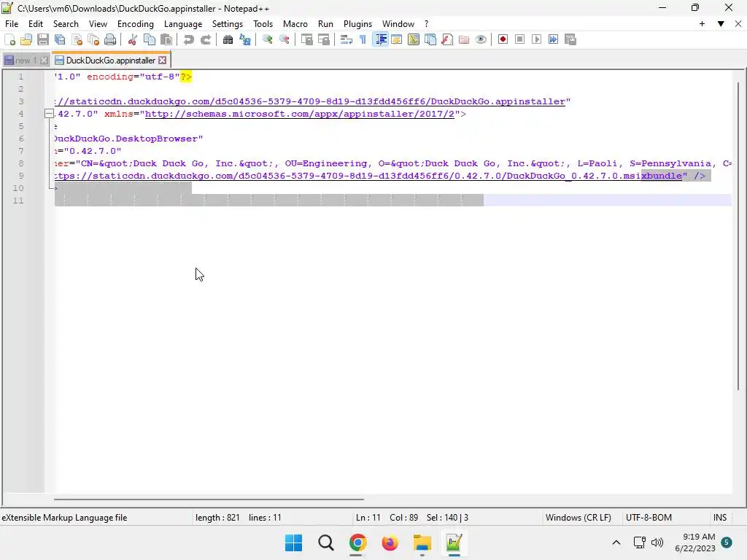Open the Macro menu

(295, 24)
